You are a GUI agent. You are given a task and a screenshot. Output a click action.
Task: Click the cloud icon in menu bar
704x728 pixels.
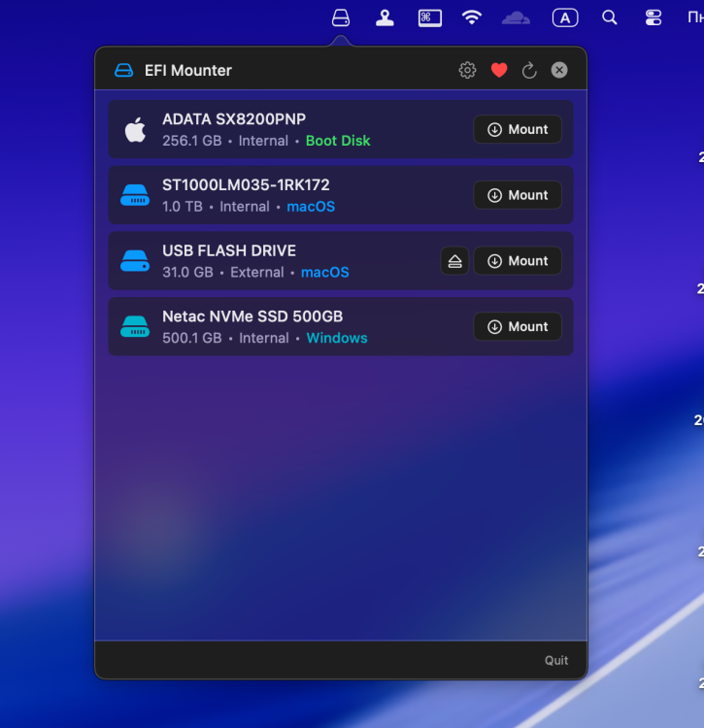coord(516,18)
